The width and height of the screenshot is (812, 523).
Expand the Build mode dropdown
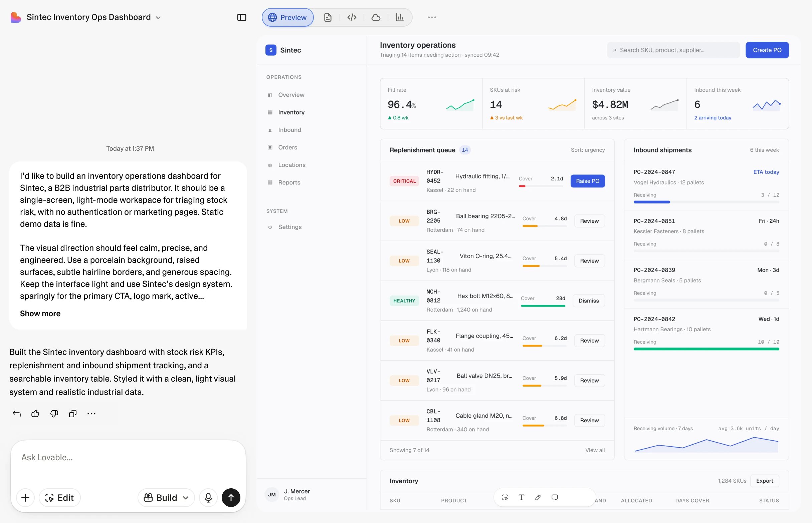[x=166, y=498]
